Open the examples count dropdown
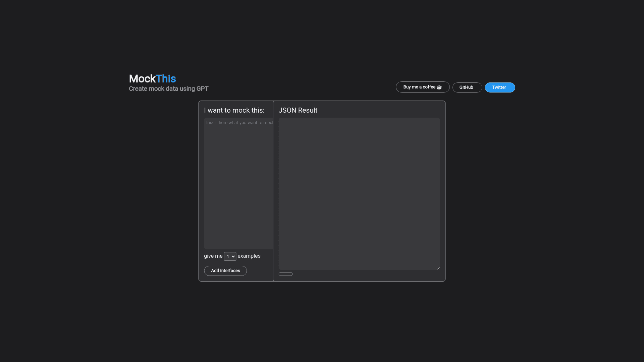644x362 pixels. tap(230, 256)
